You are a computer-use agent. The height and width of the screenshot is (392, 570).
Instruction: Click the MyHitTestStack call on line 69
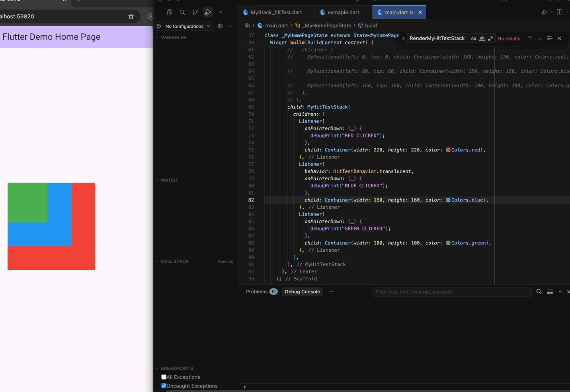(x=328, y=107)
